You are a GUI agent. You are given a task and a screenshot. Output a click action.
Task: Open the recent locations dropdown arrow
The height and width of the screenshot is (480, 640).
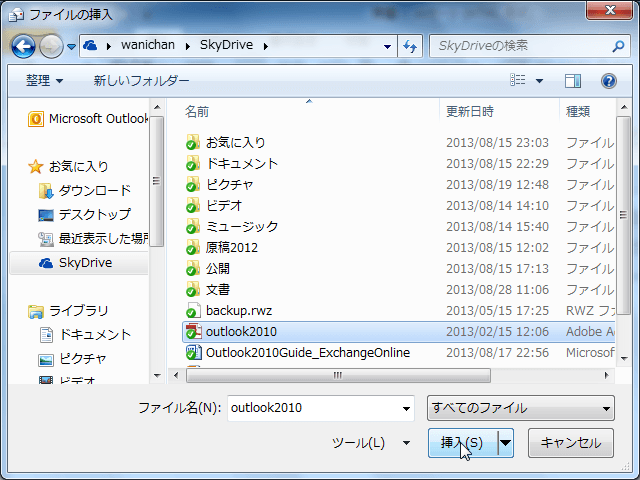[71, 47]
